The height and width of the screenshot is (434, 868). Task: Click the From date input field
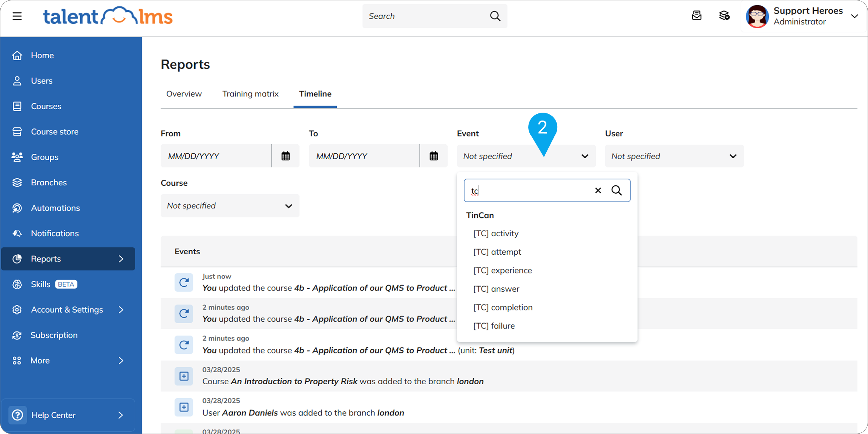pos(216,156)
